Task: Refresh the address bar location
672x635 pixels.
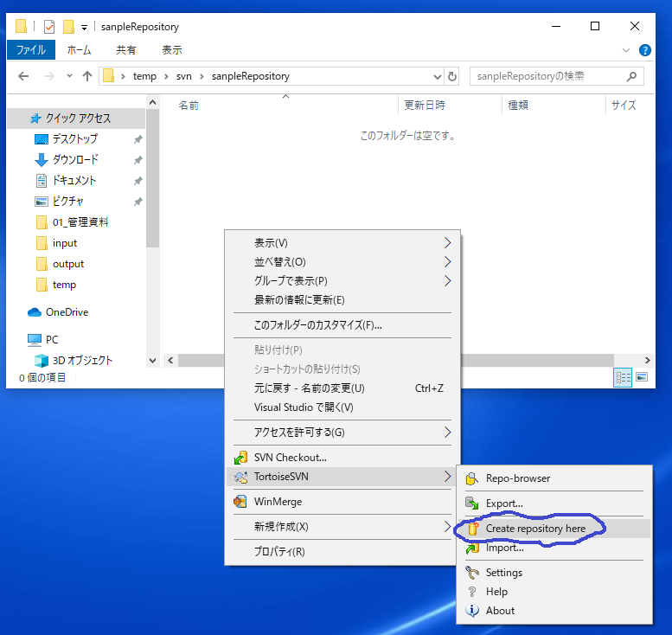Action: pyautogui.click(x=452, y=77)
